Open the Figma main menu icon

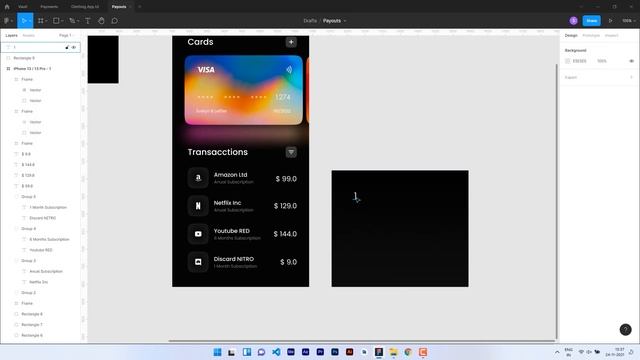[x=6, y=21]
